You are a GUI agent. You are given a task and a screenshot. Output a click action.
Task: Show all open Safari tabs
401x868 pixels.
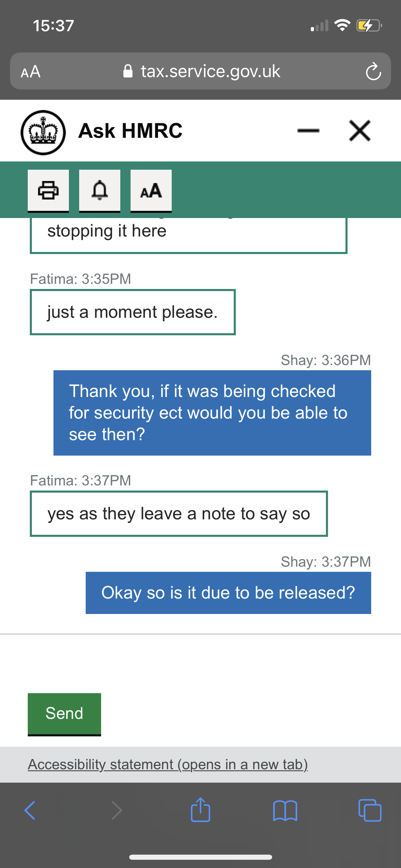[x=369, y=810]
